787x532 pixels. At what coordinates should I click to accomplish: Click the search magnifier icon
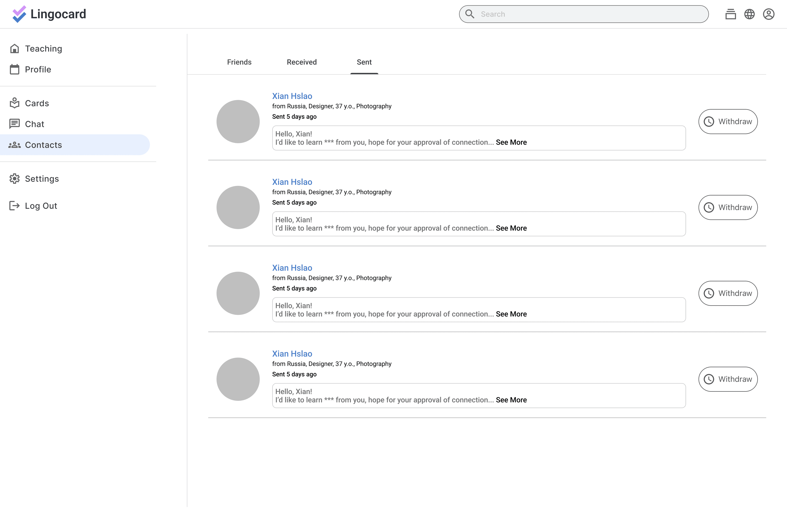pyautogui.click(x=470, y=14)
